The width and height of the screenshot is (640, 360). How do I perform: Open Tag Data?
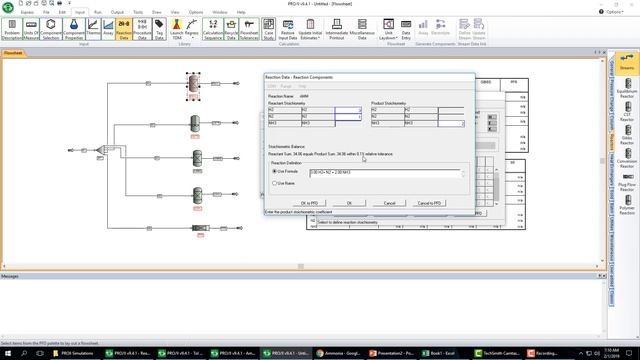pyautogui.click(x=159, y=29)
